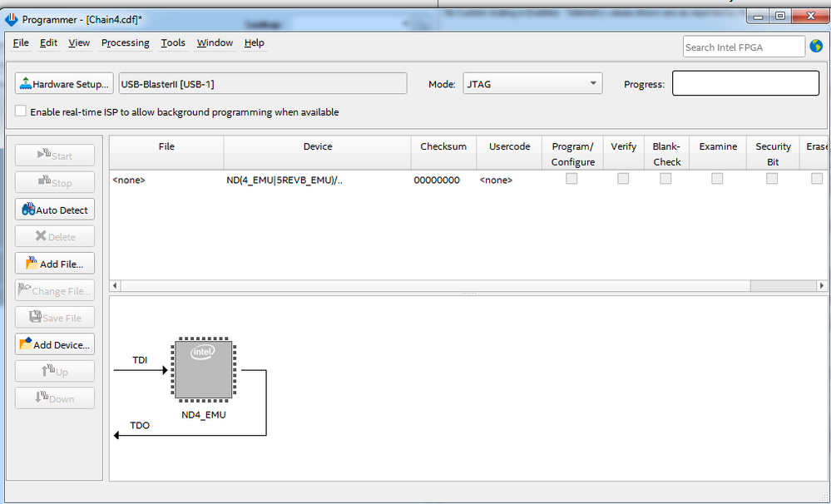Click the Programmer app icon in title bar
This screenshot has height=504, width=831.
[x=11, y=20]
